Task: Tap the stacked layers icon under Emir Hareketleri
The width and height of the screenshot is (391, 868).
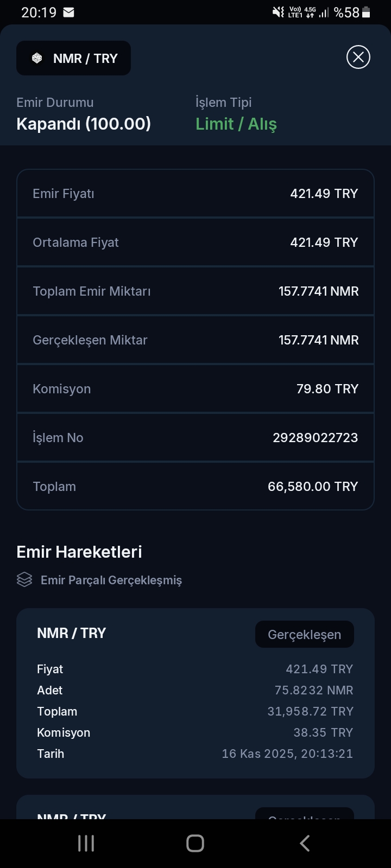Action: [x=24, y=580]
